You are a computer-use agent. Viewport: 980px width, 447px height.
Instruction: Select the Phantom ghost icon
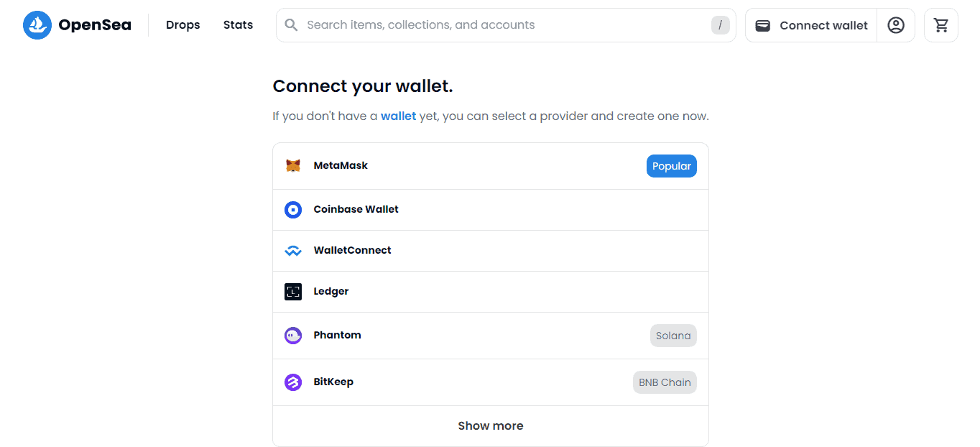pos(293,335)
